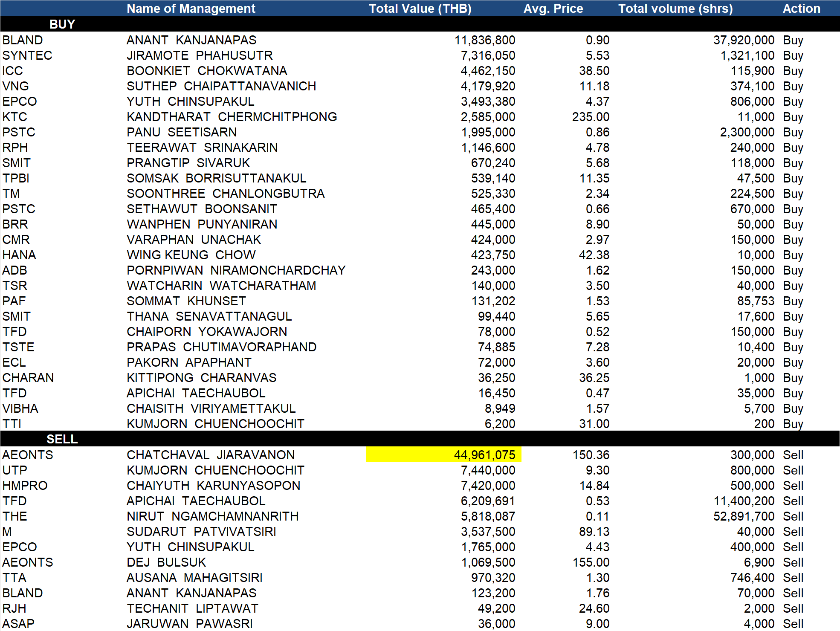Select the BRR ticker cell

pos(15,224)
